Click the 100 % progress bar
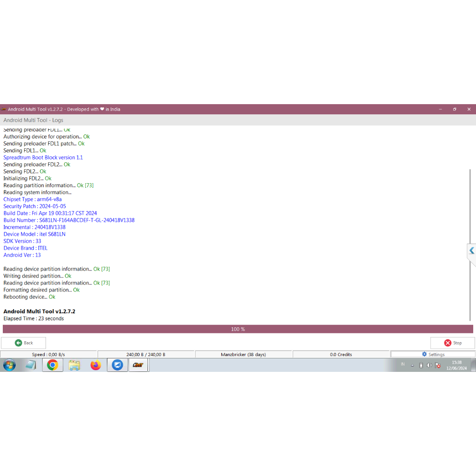Screen dimensions: 476x476 pyautogui.click(x=238, y=329)
